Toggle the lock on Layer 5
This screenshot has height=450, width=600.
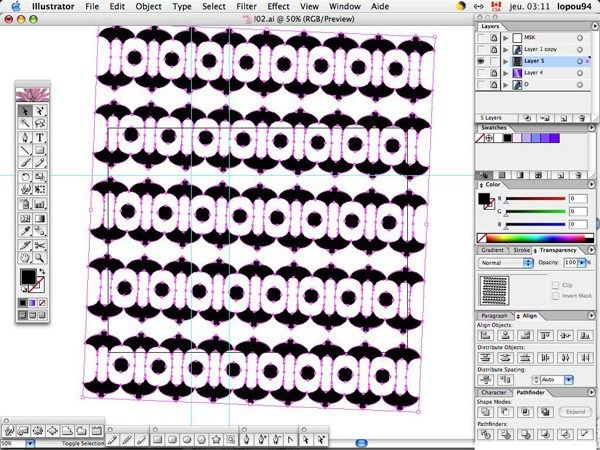494,61
